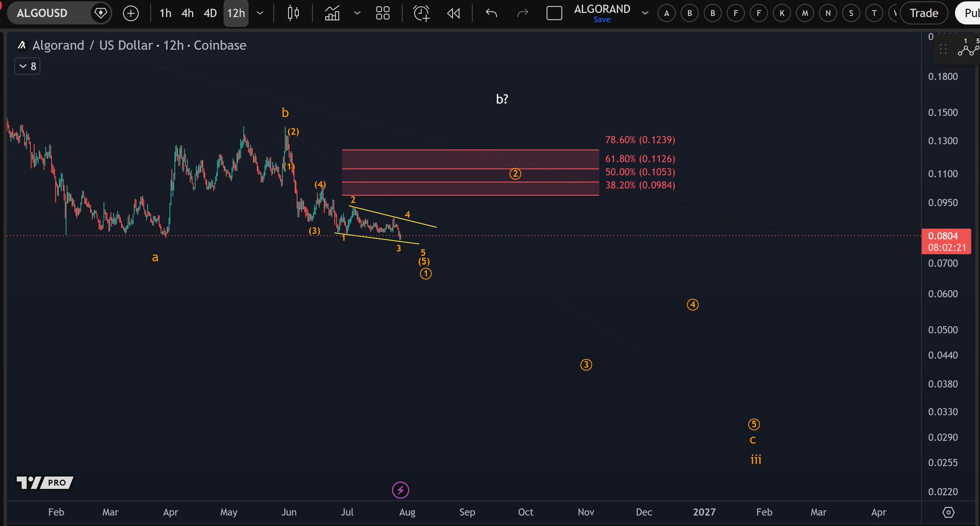Open the Trade panel

click(x=924, y=13)
